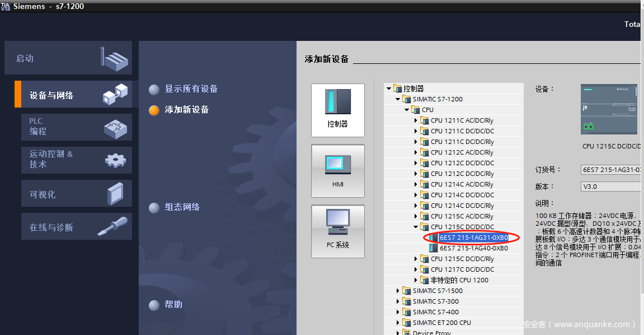Click the TIA Portal title bar icon
The width and height of the screenshot is (644, 335).
click(6, 6)
